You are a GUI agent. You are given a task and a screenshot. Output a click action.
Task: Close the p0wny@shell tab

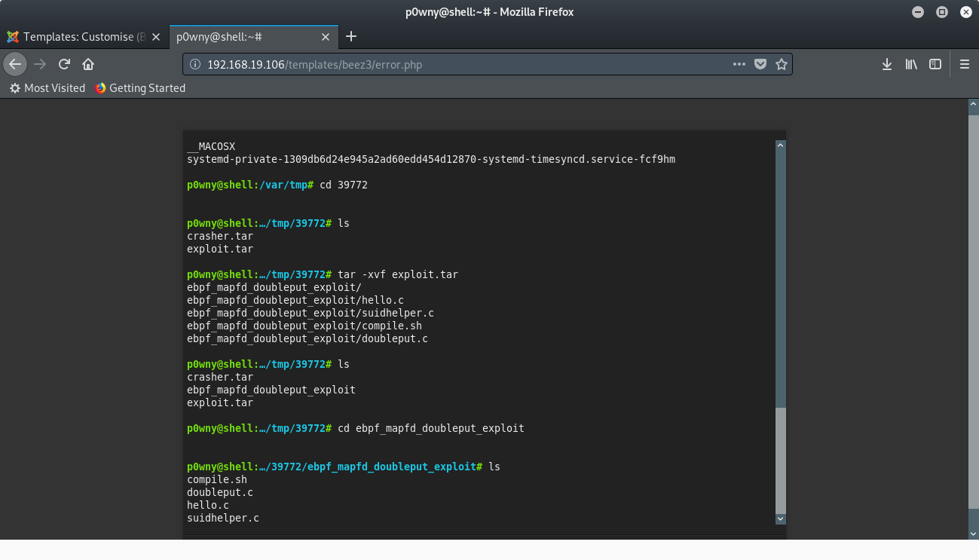[326, 37]
